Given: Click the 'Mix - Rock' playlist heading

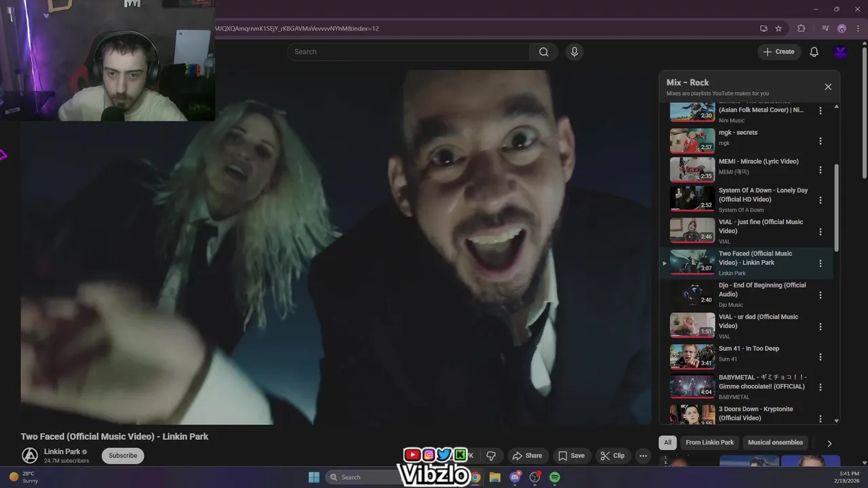Looking at the screenshot, I should (688, 83).
